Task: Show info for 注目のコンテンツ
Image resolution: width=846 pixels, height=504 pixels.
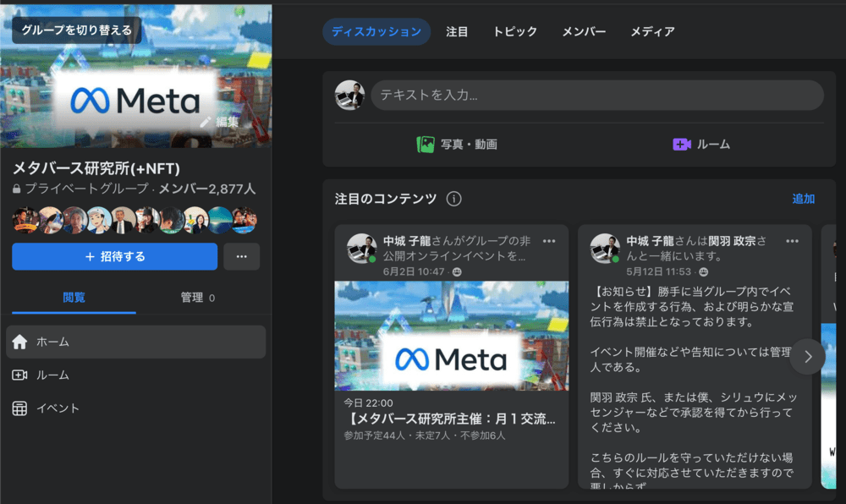Action: coord(453,199)
